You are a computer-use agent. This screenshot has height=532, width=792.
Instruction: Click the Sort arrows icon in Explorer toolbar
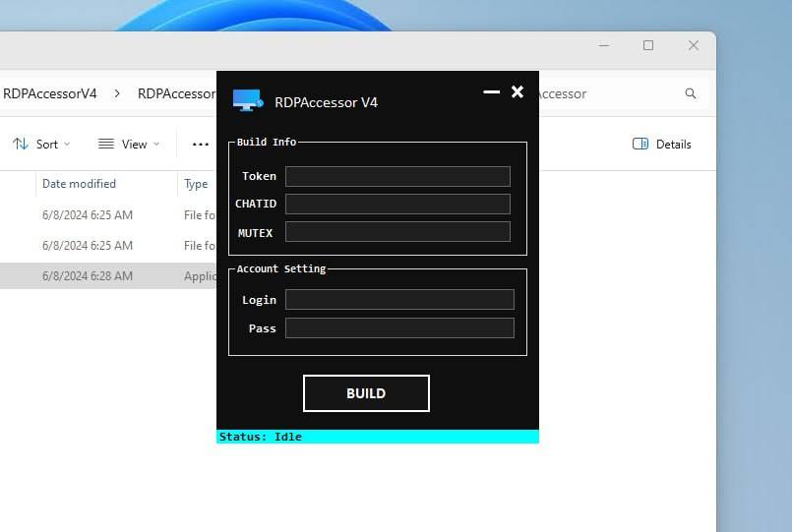click(21, 145)
